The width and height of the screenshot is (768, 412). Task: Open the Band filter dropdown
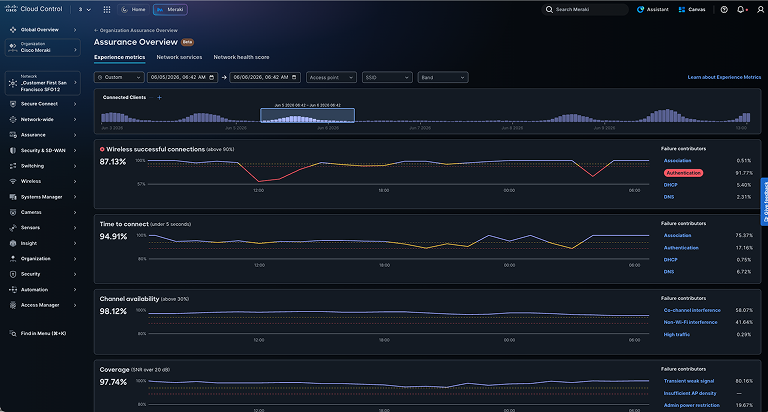point(443,77)
